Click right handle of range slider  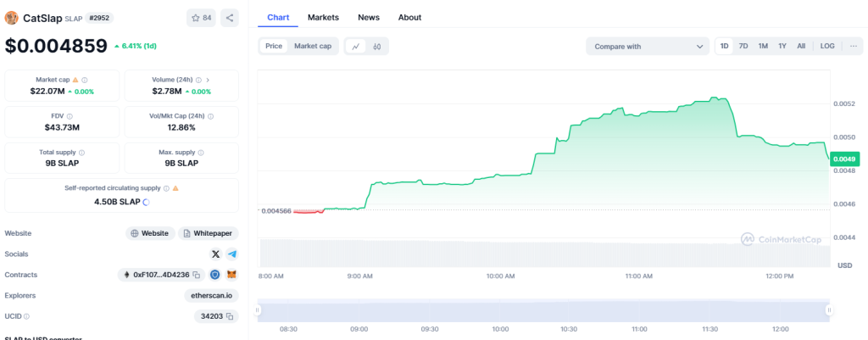pos(829,310)
